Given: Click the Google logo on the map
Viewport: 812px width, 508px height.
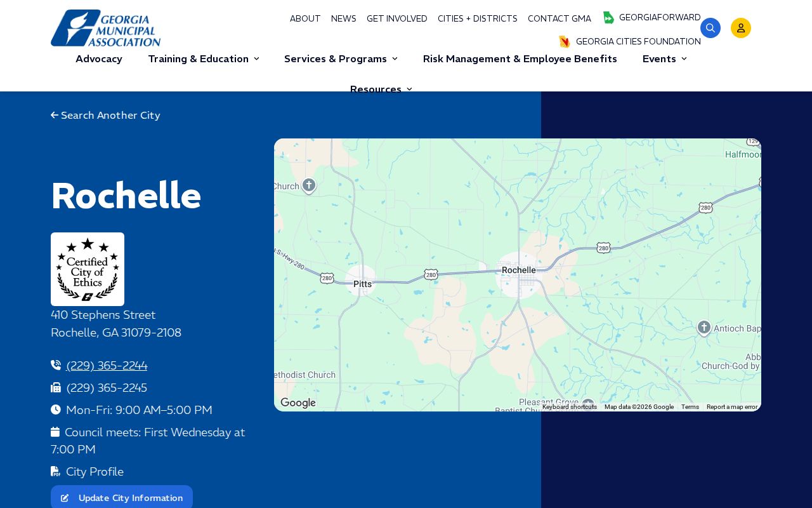Looking at the screenshot, I should [298, 403].
